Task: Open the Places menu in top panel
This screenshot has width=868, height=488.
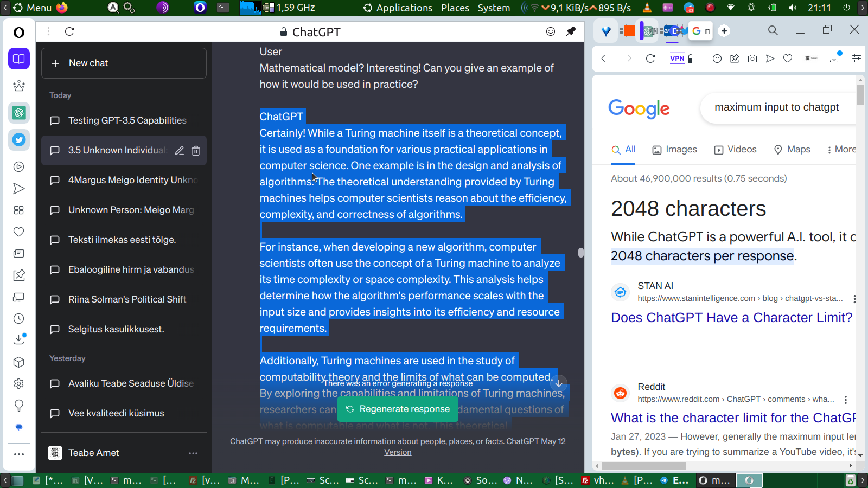Action: 455,8
